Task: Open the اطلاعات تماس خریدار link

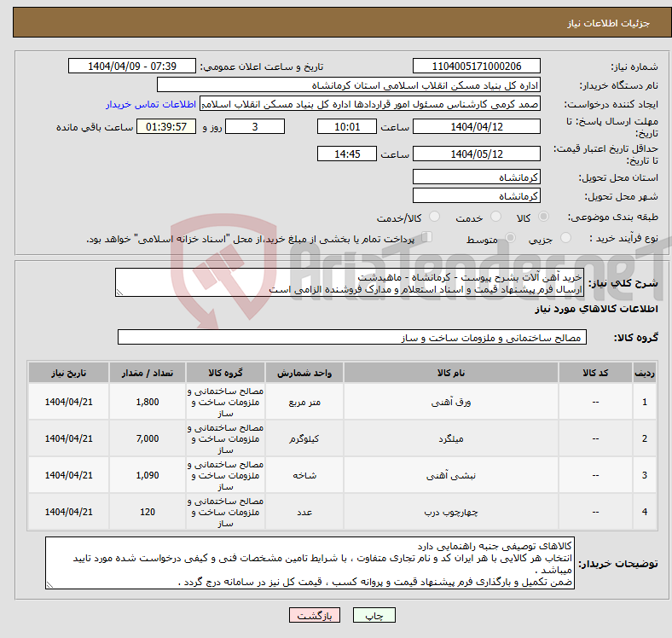Action: point(151,104)
